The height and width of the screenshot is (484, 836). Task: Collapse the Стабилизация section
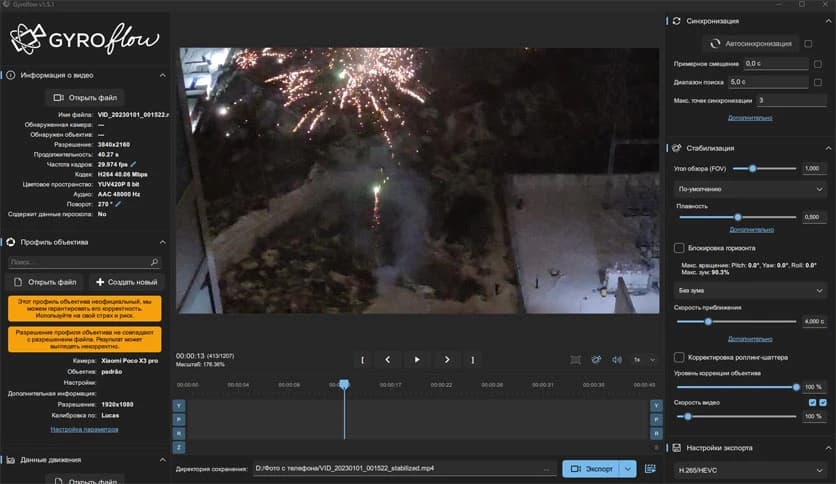click(x=828, y=148)
